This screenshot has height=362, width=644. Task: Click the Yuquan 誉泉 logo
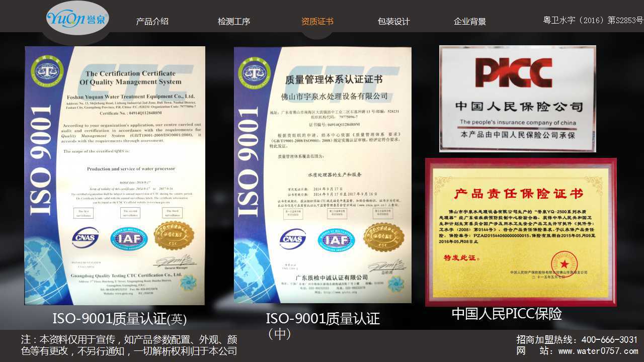pos(76,18)
